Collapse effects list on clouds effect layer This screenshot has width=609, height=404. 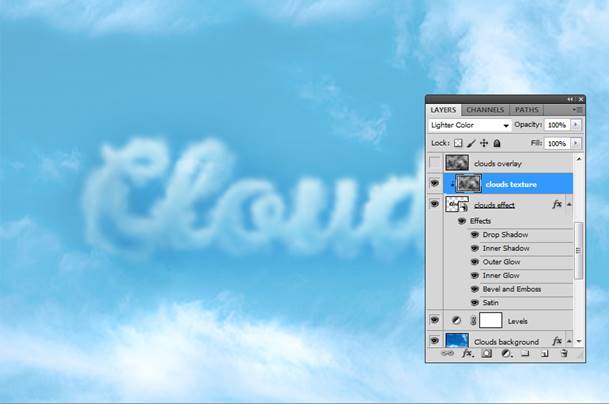pyautogui.click(x=569, y=204)
